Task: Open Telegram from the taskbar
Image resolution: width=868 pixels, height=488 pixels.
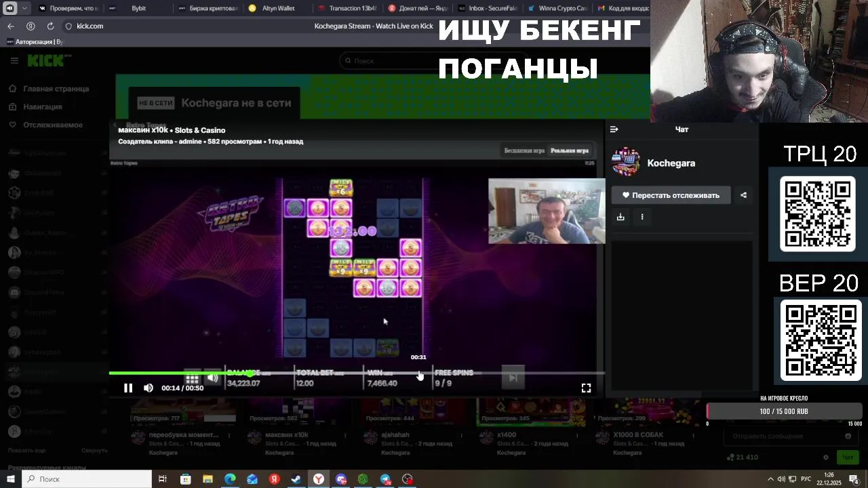Action: click(x=385, y=479)
